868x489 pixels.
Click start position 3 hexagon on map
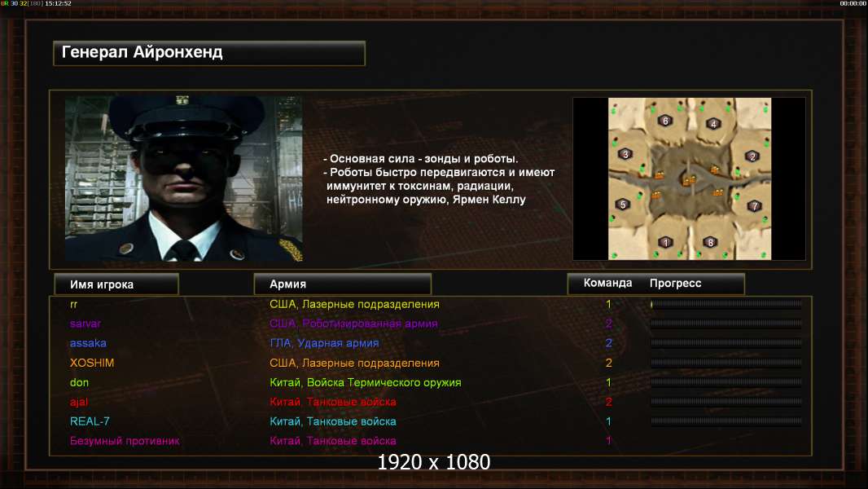[625, 154]
